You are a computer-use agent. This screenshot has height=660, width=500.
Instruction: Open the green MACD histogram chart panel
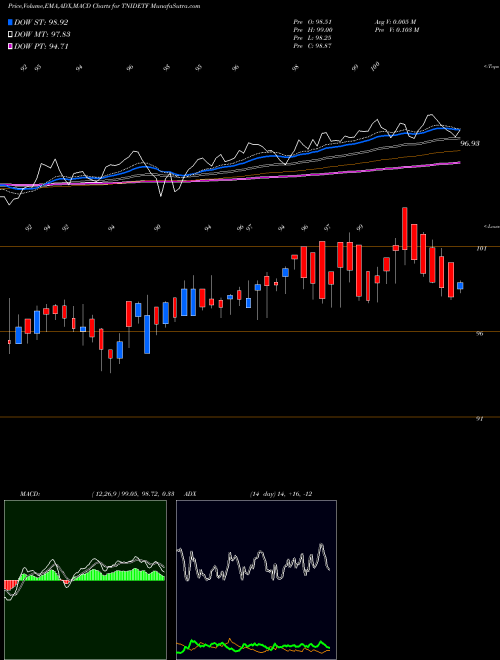85,580
